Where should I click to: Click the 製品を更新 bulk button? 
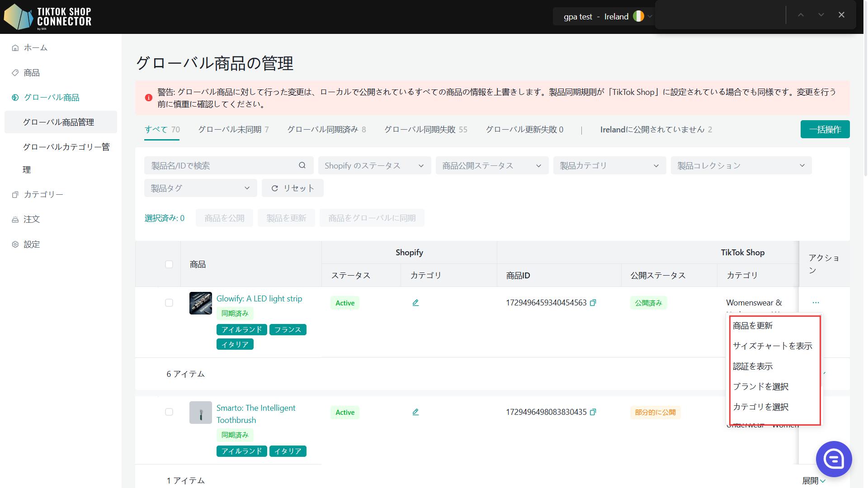click(x=286, y=218)
